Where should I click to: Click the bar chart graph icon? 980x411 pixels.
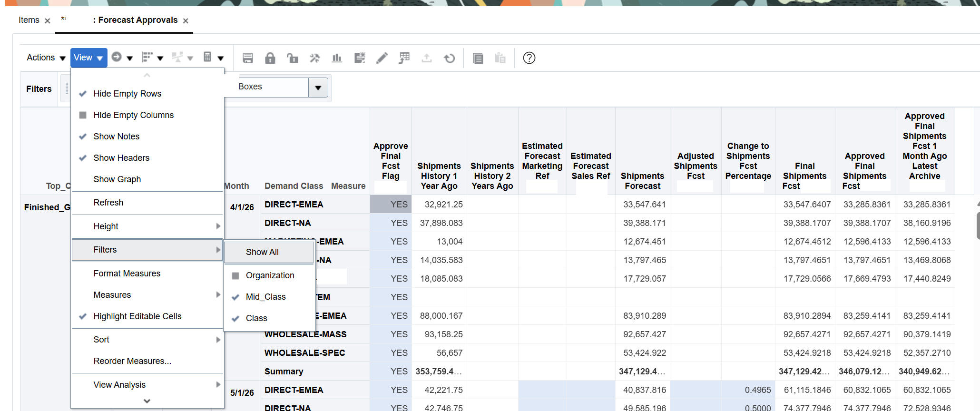[337, 58]
